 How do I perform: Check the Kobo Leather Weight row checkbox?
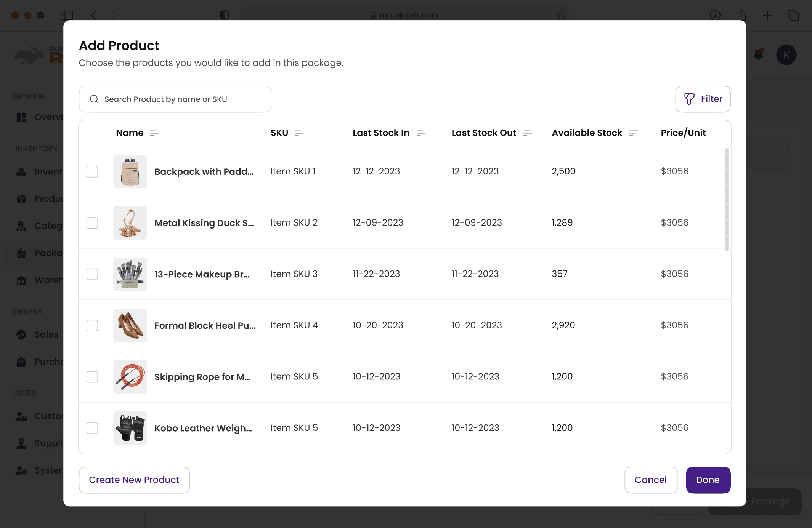pyautogui.click(x=92, y=428)
